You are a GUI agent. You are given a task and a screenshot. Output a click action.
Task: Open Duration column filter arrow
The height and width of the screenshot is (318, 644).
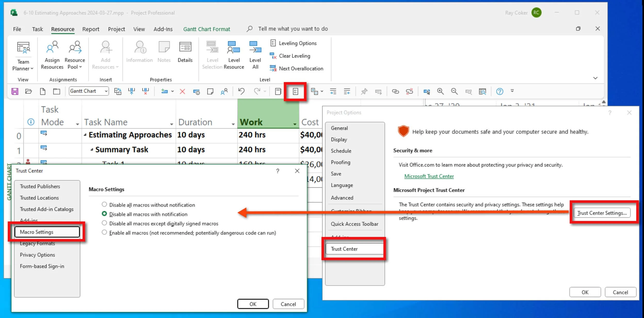(x=233, y=124)
